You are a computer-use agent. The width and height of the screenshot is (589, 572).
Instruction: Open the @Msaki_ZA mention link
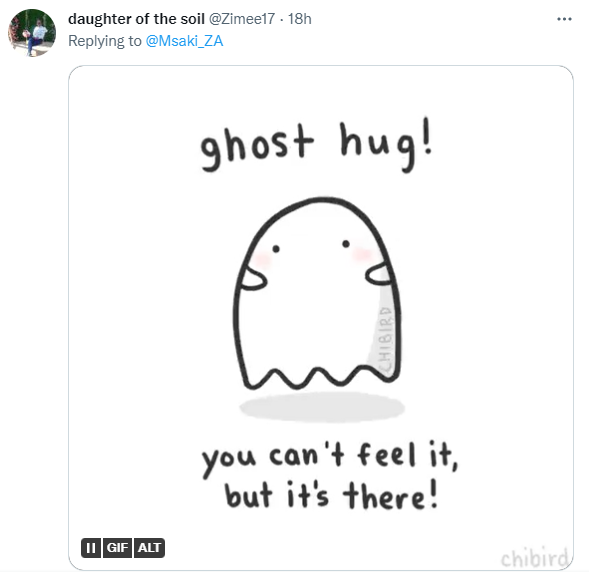(x=184, y=41)
